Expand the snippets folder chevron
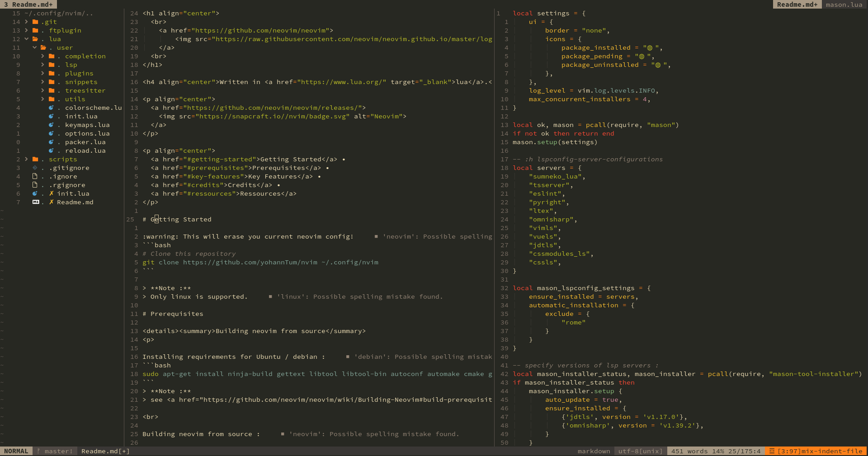This screenshot has height=456, width=868. coord(42,82)
